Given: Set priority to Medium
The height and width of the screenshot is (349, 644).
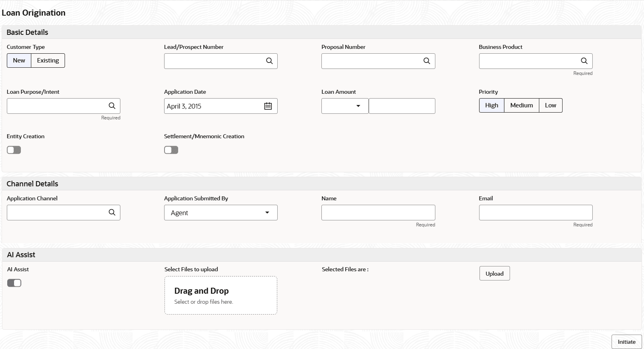Looking at the screenshot, I should point(521,105).
